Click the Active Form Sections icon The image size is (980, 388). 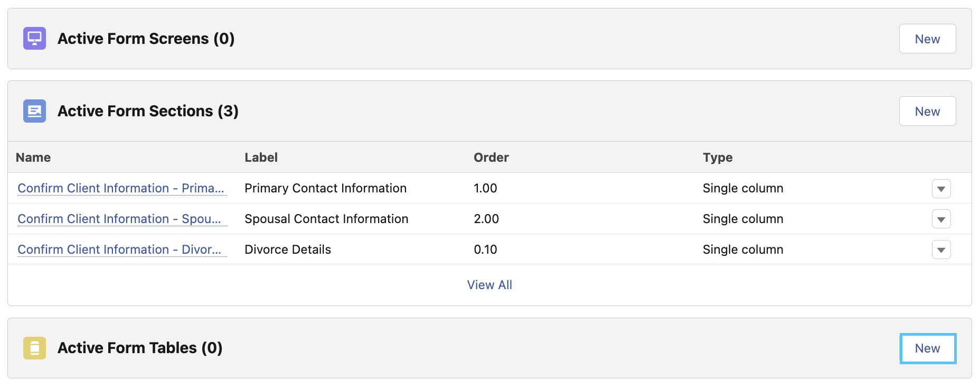(34, 111)
